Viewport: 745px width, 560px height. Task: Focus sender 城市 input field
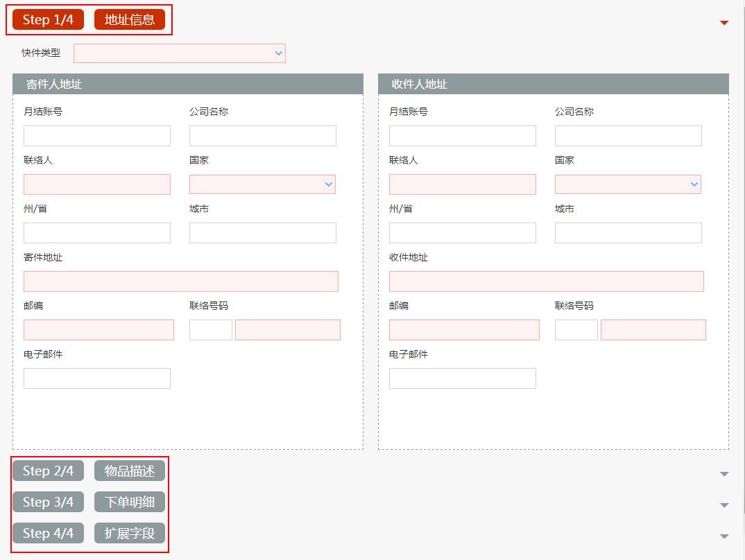(x=262, y=233)
